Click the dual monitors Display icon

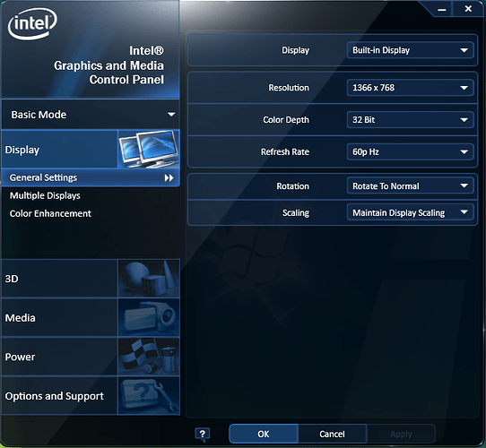(149, 149)
